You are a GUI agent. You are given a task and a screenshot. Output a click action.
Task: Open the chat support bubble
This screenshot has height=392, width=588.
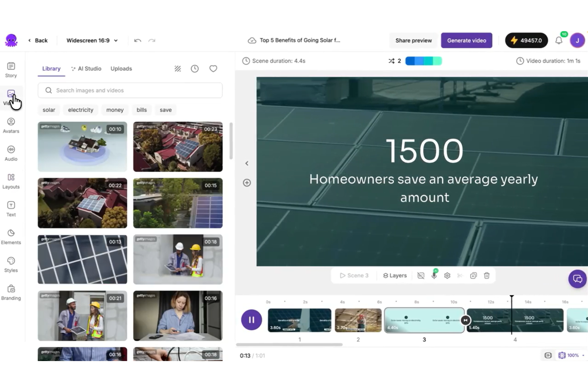(578, 279)
